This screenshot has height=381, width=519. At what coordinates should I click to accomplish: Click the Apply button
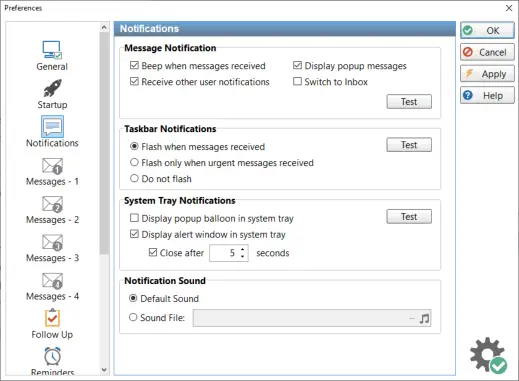click(x=487, y=74)
